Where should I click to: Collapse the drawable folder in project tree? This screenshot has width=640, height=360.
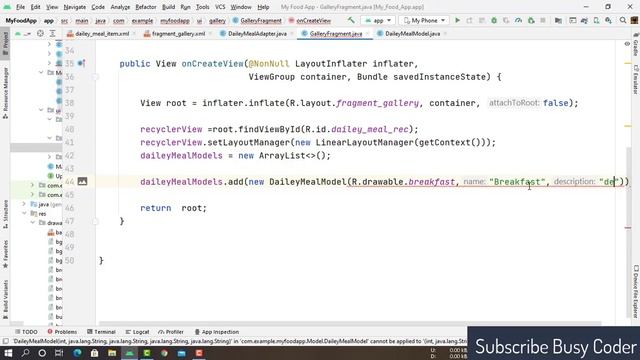coord(33,223)
